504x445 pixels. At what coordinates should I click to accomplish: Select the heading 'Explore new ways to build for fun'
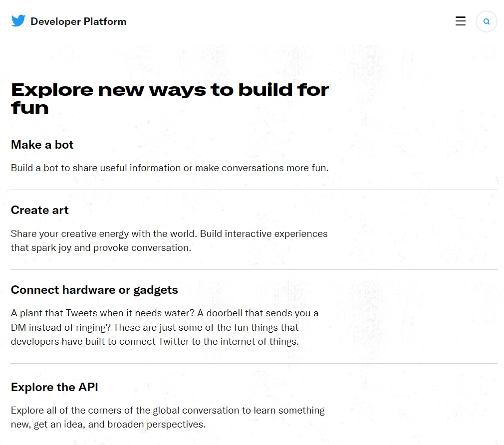pyautogui.click(x=170, y=99)
